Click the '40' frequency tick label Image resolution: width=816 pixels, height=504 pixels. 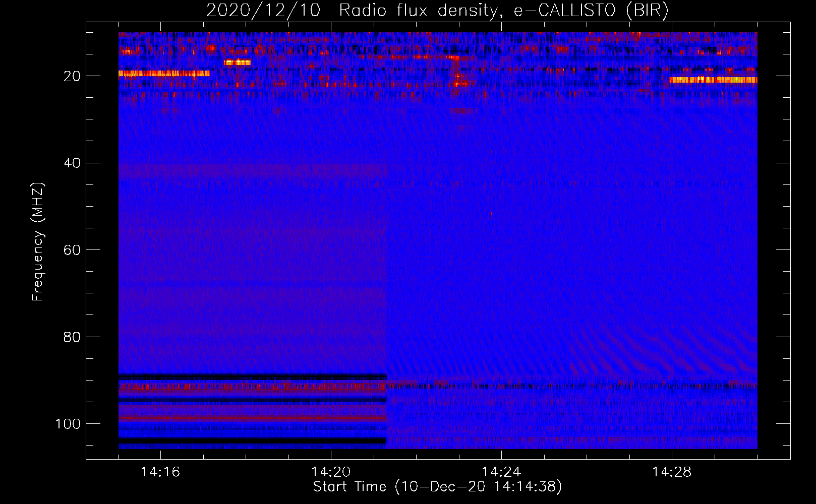click(x=72, y=163)
